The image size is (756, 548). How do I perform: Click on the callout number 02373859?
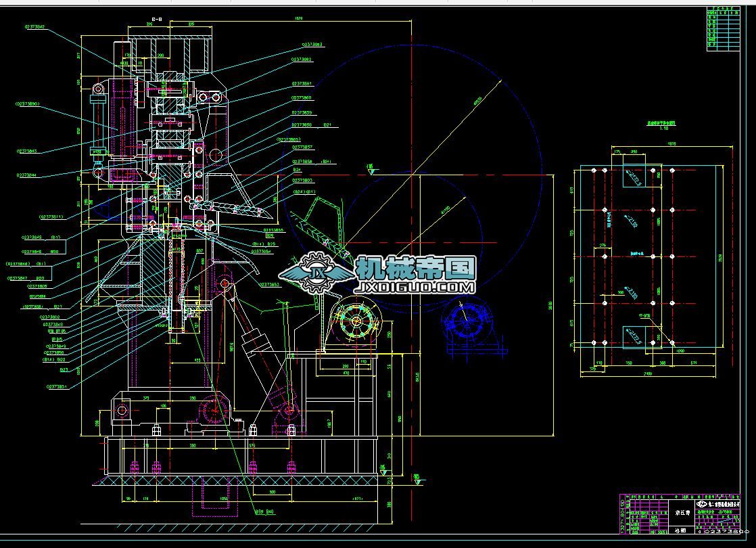click(302, 112)
